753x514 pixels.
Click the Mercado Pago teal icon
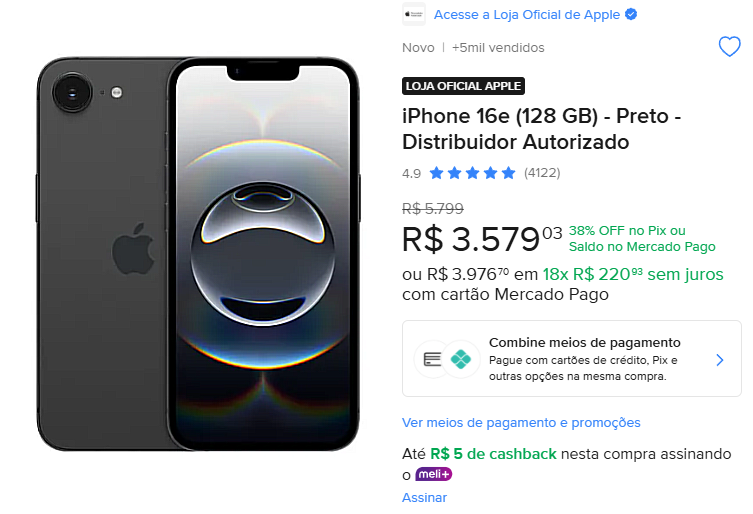pos(460,359)
